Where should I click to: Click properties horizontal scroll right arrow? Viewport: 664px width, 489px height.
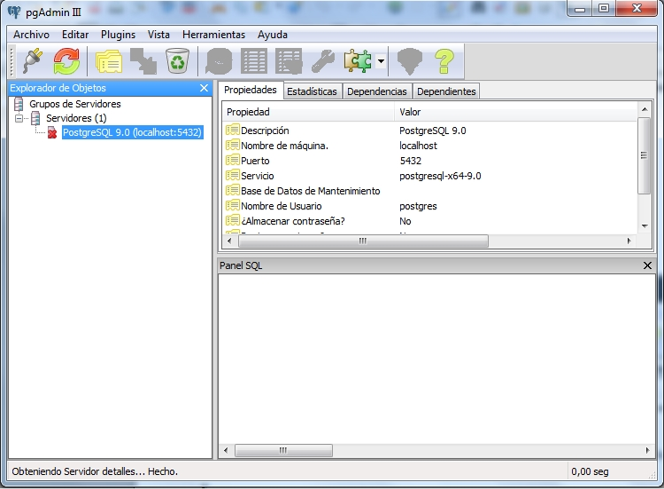click(x=629, y=241)
